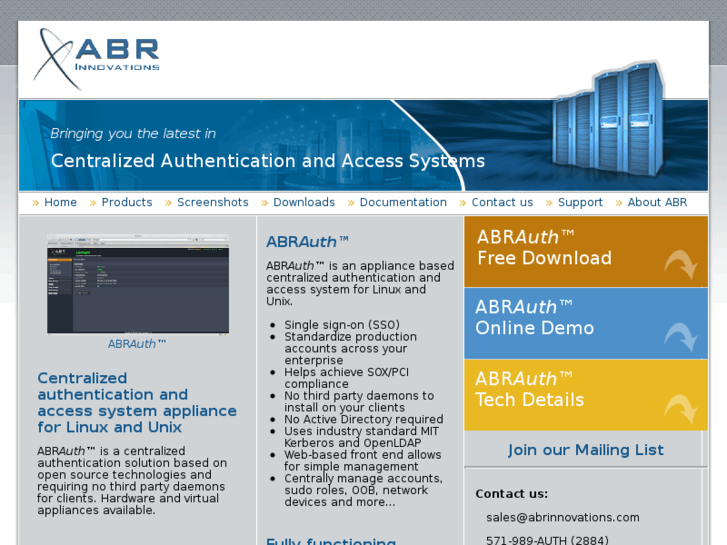Image resolution: width=727 pixels, height=545 pixels.
Task: Click the double-arrow icon before About ABR
Action: (619, 203)
